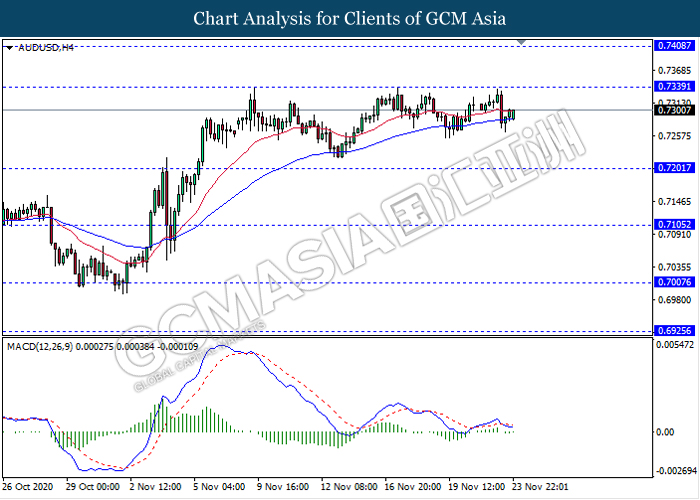Click the 29 Oct 00:00 time label
This screenshot has height=500, width=700.
(x=92, y=487)
